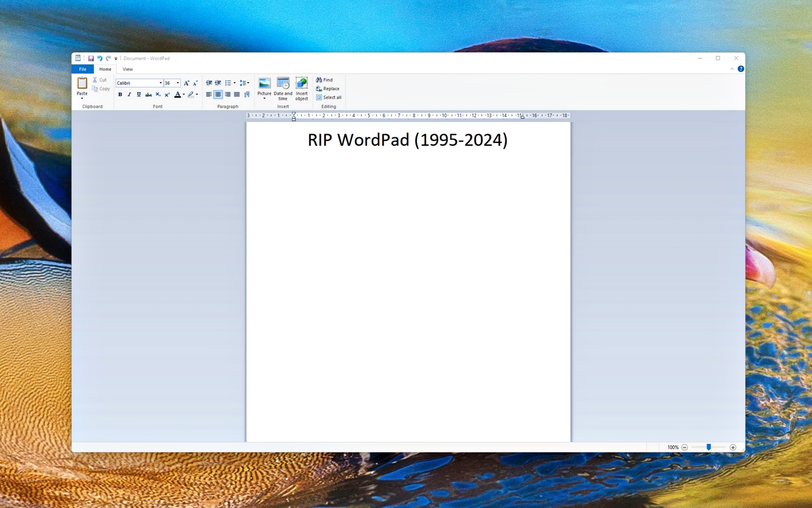This screenshot has width=812, height=508.
Task: Click the WordPad app icon in title bar
Action: (x=78, y=58)
